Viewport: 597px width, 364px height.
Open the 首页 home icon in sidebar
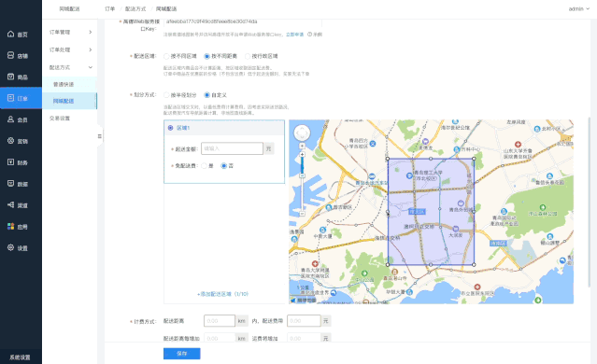point(10,35)
